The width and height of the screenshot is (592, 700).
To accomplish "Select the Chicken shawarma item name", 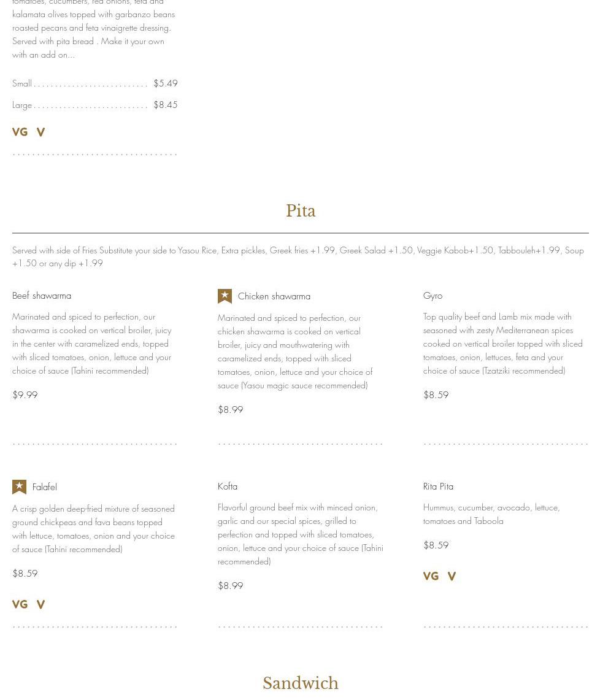I will [274, 296].
